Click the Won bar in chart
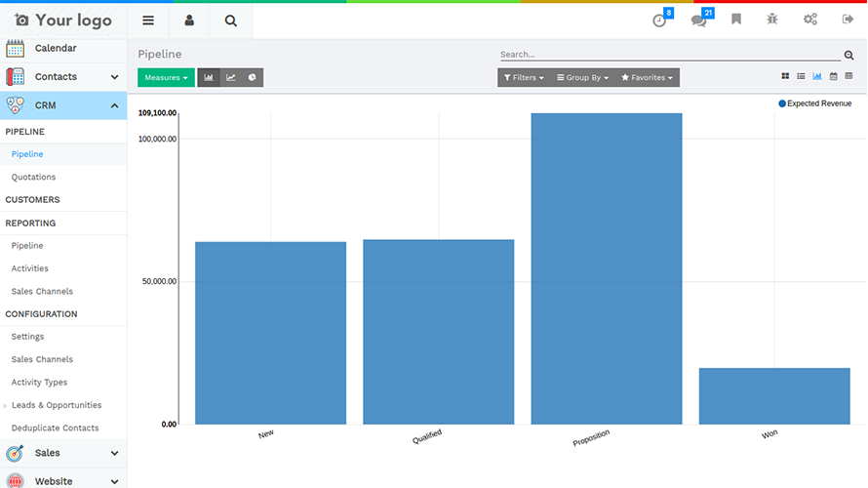The image size is (868, 488). (x=774, y=396)
